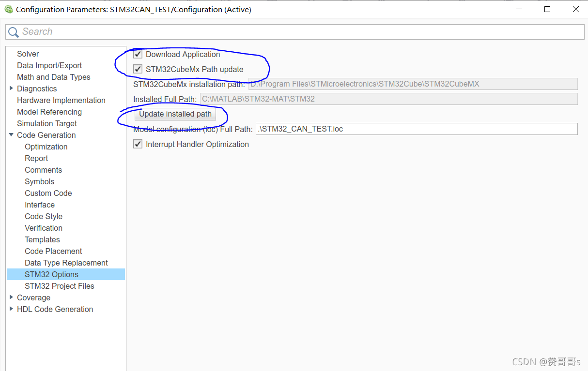Click the STM32CubeMx installation path field

(413, 84)
